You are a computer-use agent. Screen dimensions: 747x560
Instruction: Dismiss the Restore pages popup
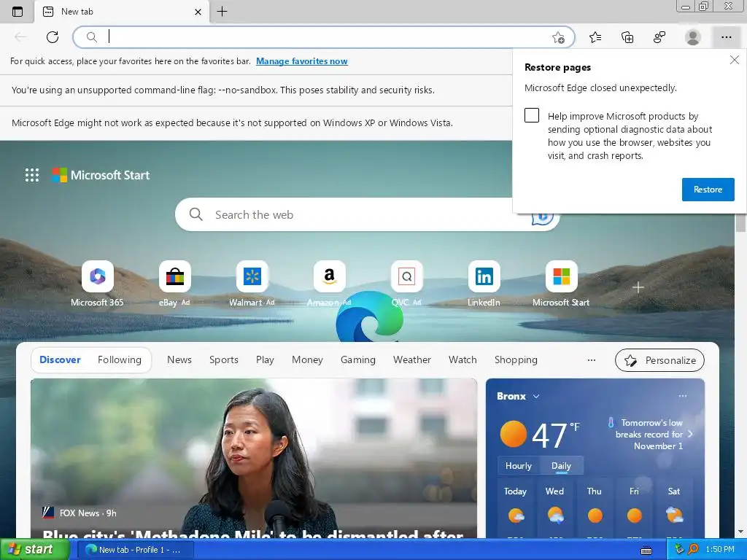(x=734, y=60)
